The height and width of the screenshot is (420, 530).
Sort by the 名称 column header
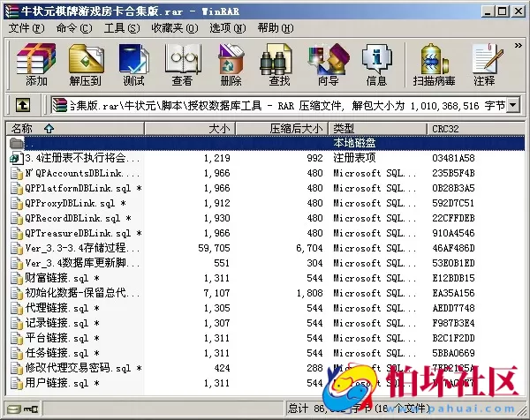point(75,129)
